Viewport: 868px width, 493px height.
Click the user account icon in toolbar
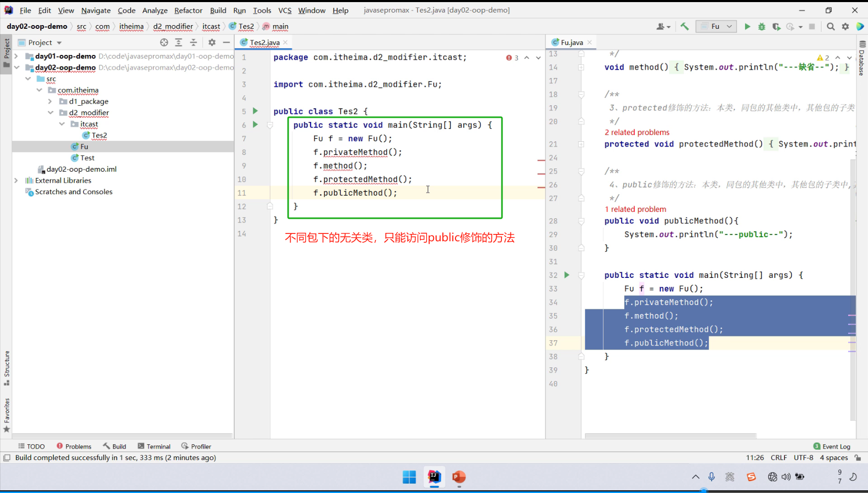[663, 27]
